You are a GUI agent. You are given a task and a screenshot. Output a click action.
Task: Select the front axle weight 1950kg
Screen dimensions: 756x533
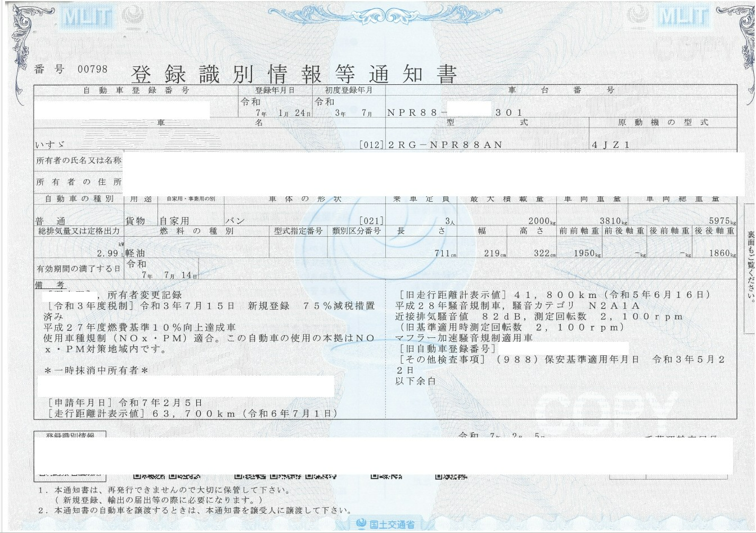[587, 254]
